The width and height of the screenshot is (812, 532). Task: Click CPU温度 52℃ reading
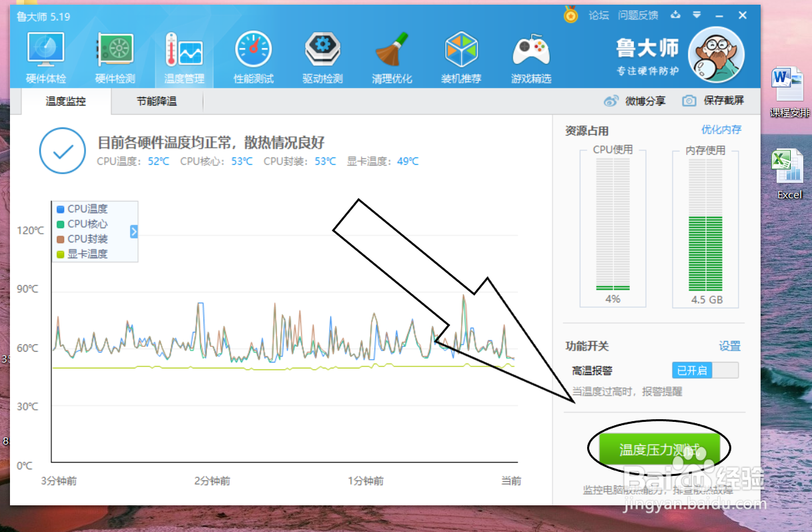(x=133, y=161)
